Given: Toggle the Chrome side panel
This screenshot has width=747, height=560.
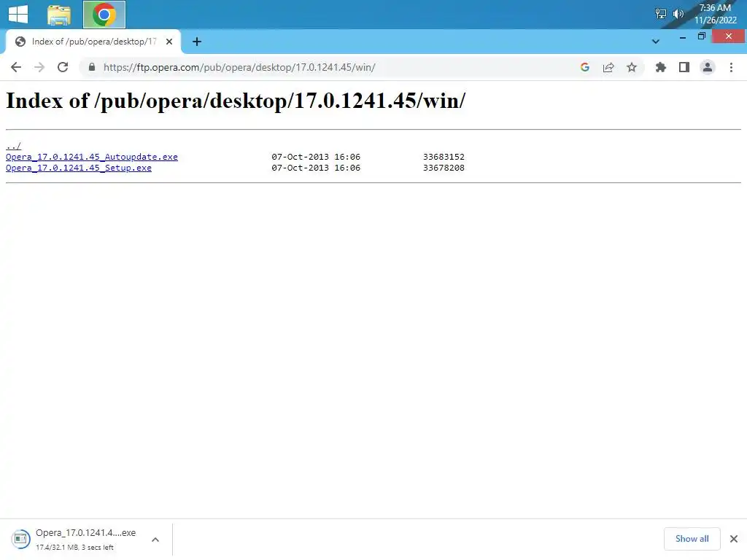Looking at the screenshot, I should (x=684, y=67).
